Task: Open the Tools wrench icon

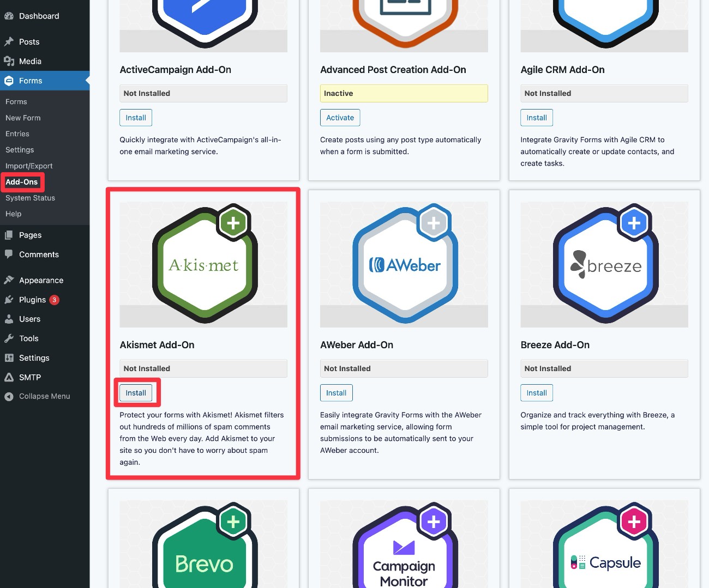Action: coord(9,338)
